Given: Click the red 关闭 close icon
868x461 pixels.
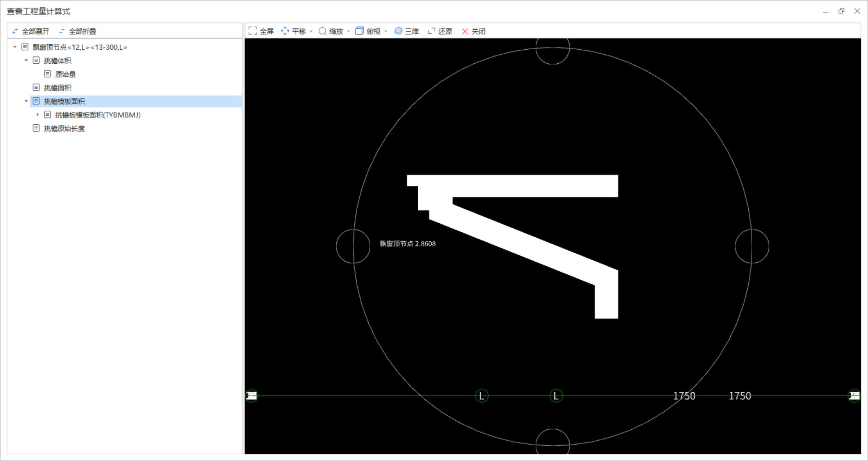Looking at the screenshot, I should [465, 31].
